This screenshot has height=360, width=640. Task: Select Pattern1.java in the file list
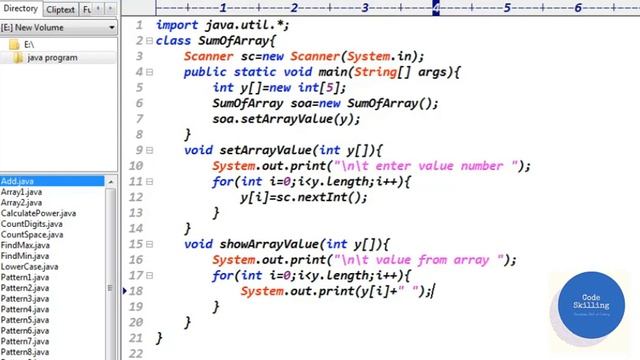tap(24, 277)
